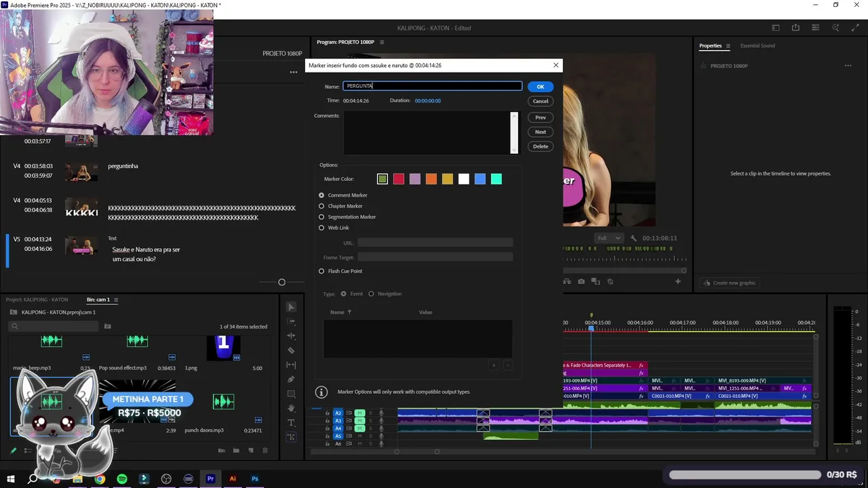Select the Ripple Edit tool
The width and height of the screenshot is (868, 488).
[x=291, y=335]
